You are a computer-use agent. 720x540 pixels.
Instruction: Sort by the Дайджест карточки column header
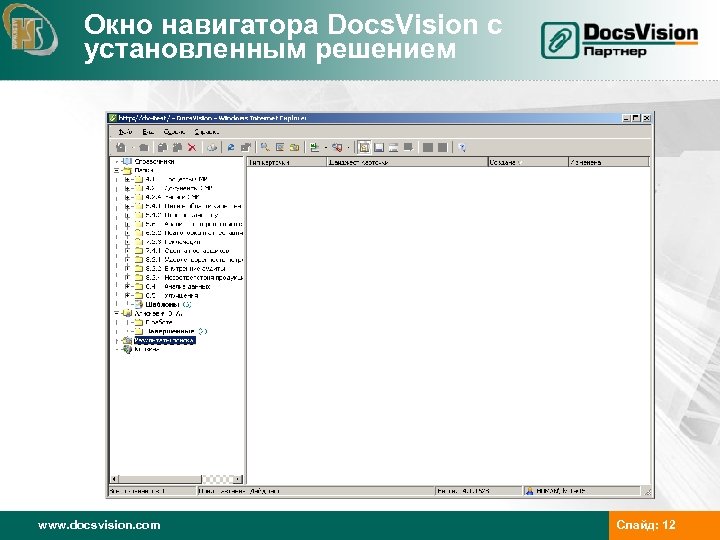click(x=407, y=162)
